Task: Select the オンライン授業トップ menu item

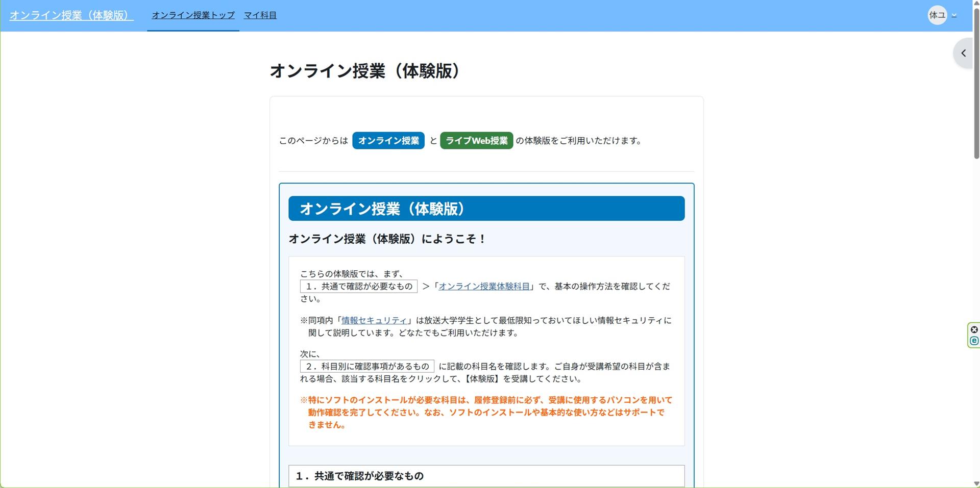Action: click(192, 15)
